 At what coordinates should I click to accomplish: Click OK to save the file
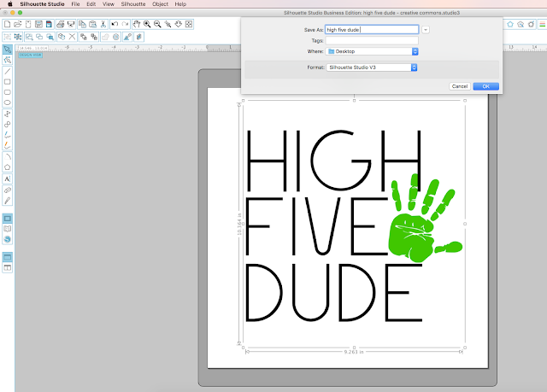pyautogui.click(x=486, y=86)
